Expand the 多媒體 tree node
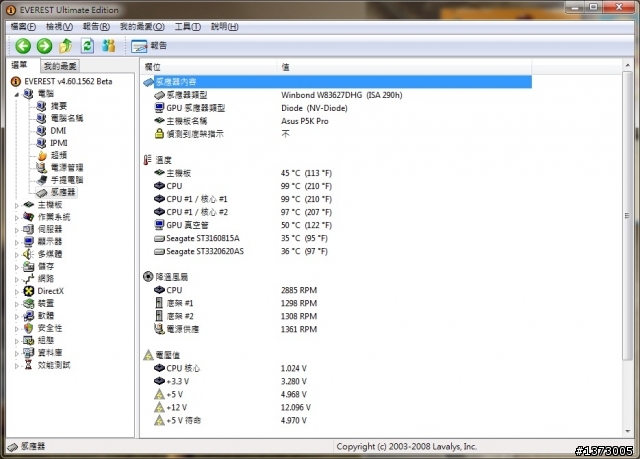The width and height of the screenshot is (640, 459). (17, 255)
